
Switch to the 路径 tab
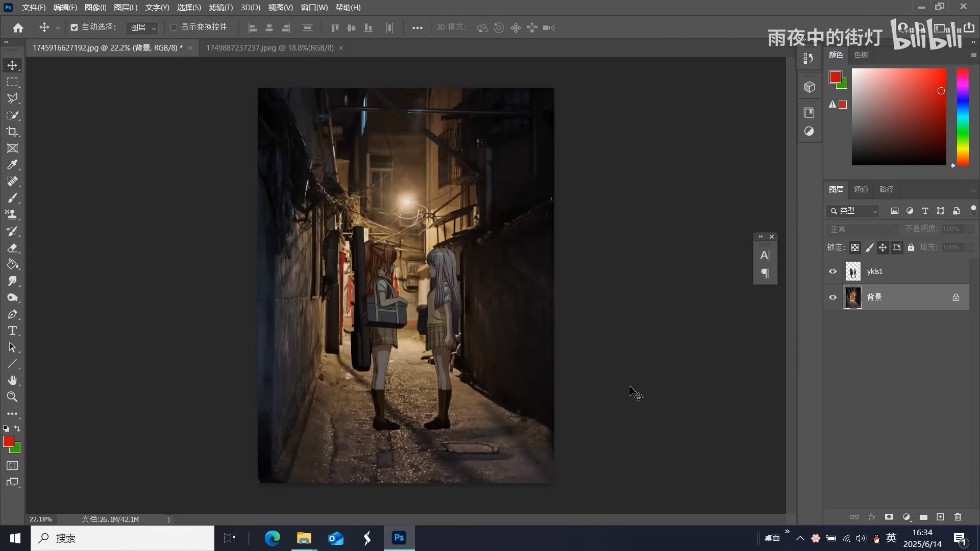tap(887, 189)
